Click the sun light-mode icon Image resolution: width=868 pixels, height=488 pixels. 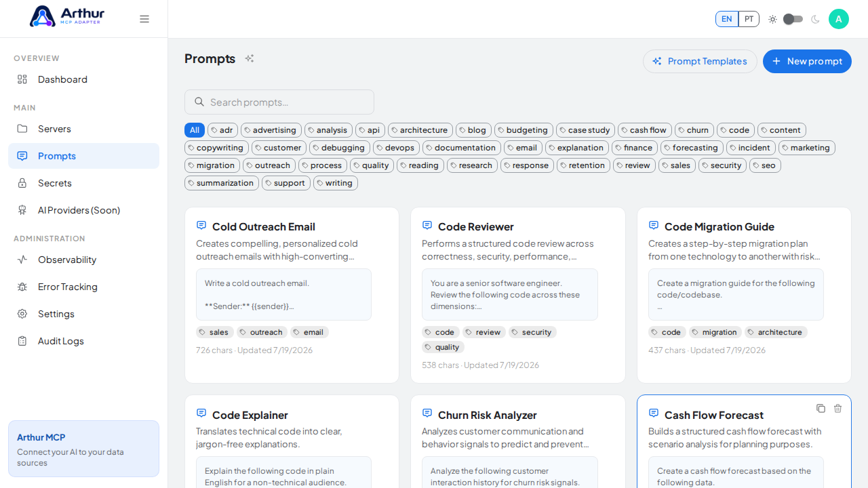pos(772,19)
